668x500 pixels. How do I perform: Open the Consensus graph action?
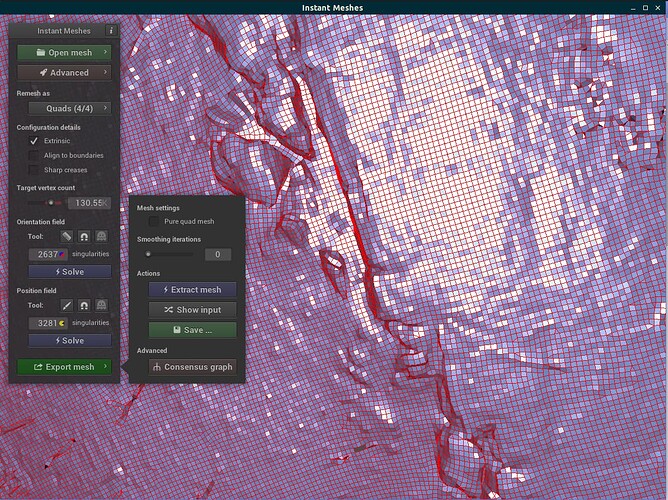click(x=193, y=367)
